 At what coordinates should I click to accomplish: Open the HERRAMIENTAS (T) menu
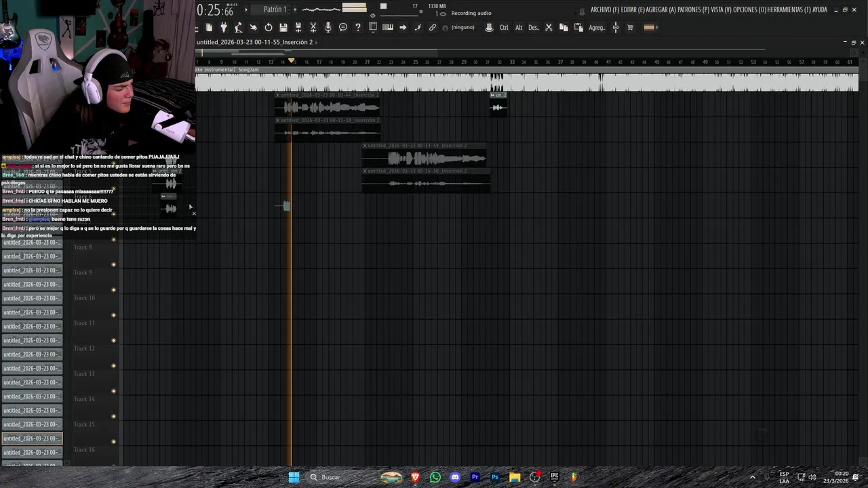pos(789,9)
